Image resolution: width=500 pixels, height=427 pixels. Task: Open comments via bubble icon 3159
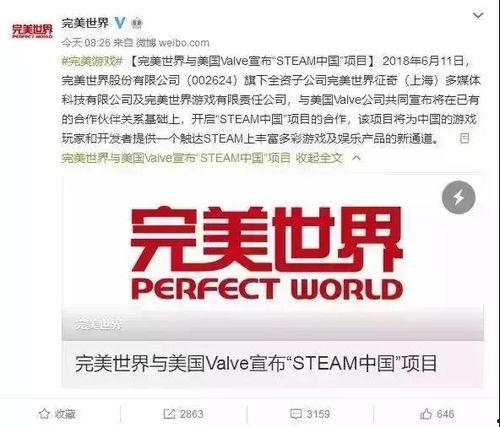310,414
